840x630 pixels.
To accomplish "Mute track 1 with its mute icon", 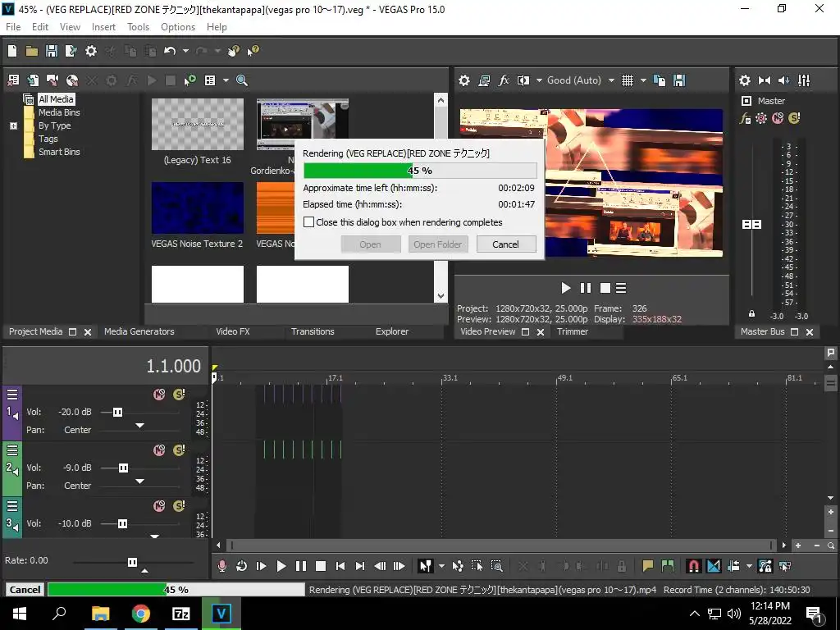I will coord(159,395).
